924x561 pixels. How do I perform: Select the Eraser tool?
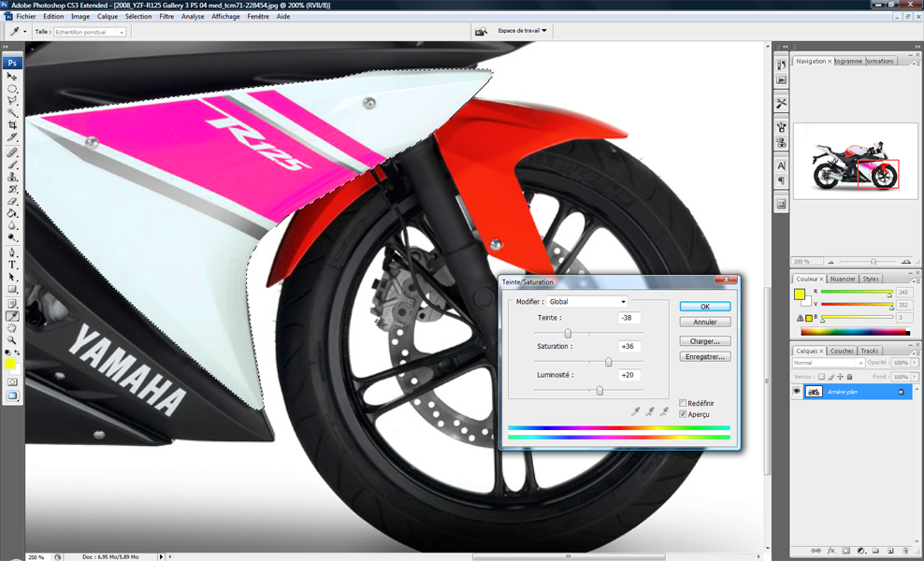coord(12,202)
